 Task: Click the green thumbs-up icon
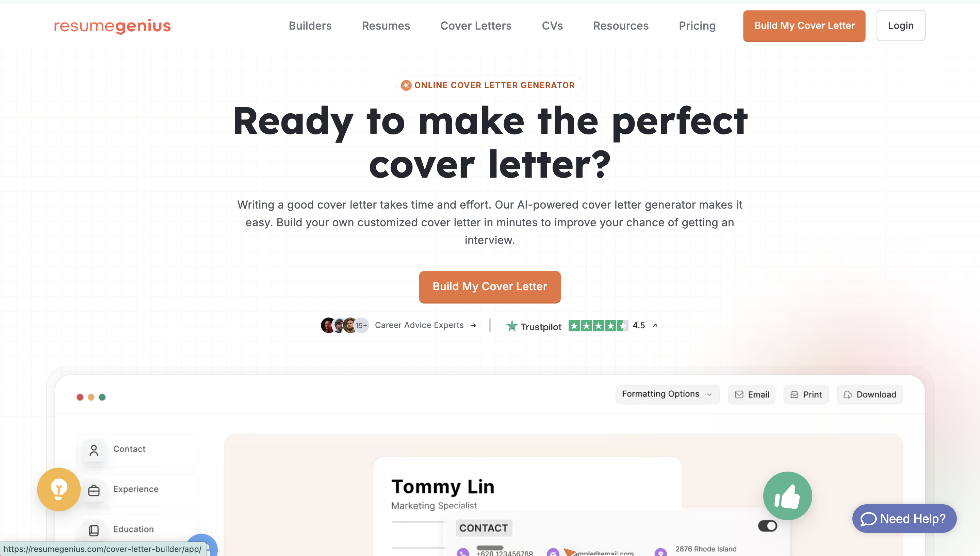point(787,496)
